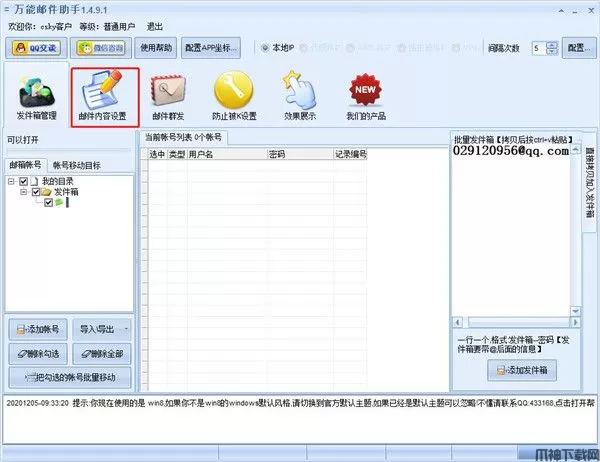
Task: Open 邮件群发 mass mailing icon
Action: pos(168,97)
